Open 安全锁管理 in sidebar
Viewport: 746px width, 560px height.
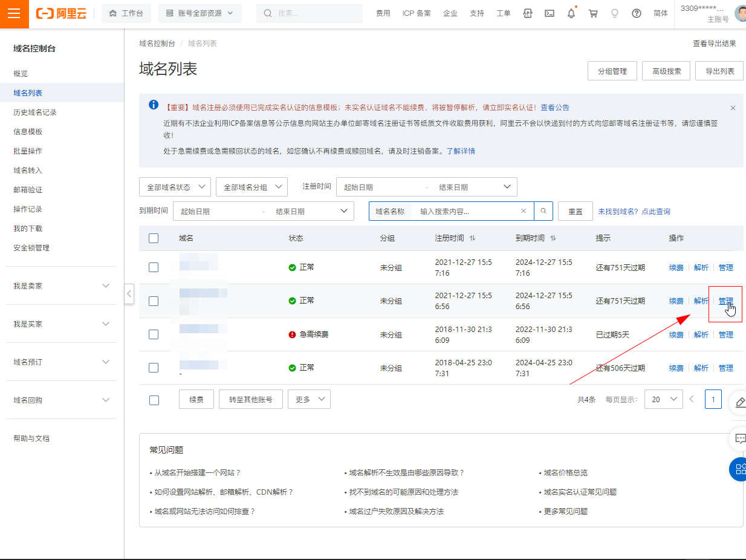tap(31, 247)
